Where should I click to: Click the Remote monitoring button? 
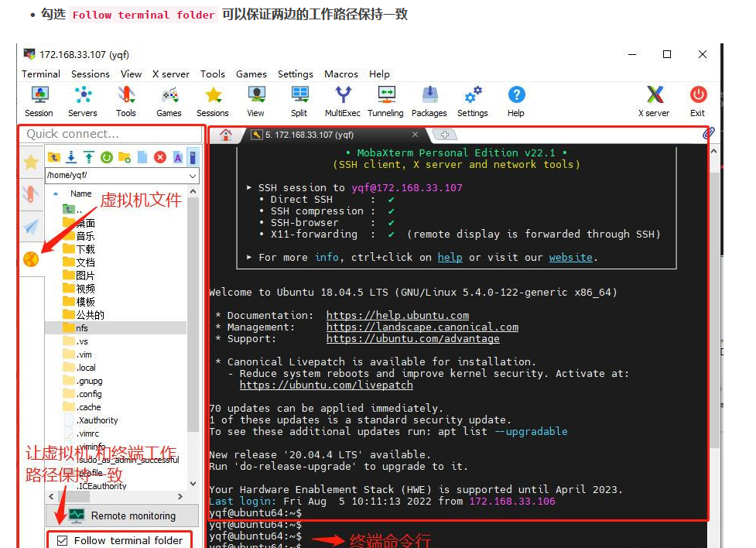122,515
